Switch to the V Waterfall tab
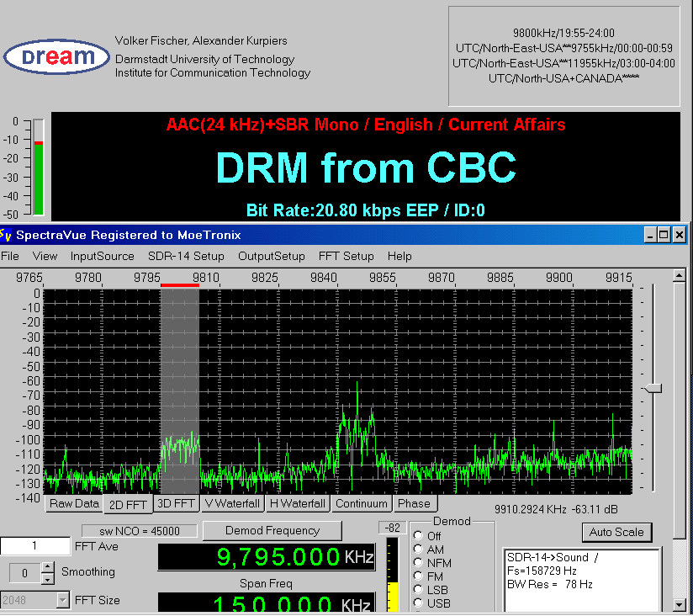Viewport: 693px width, 616px height. 232,503
